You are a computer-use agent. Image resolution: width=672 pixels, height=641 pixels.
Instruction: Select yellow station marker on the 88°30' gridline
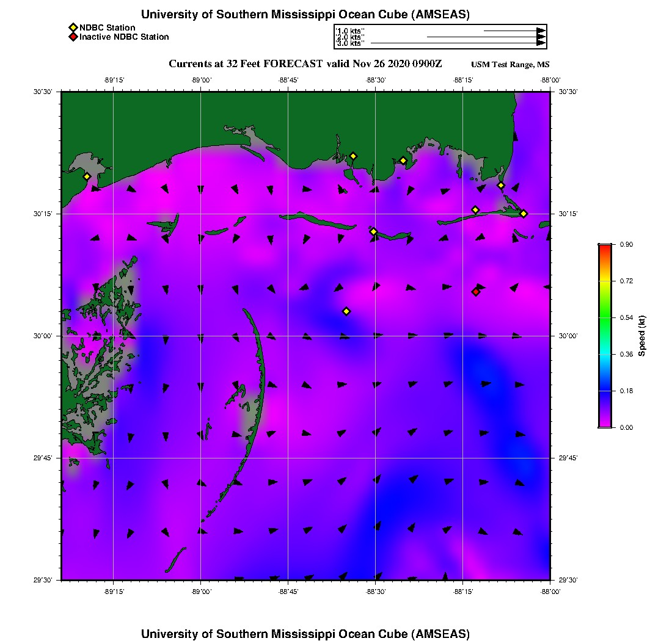[x=373, y=231]
